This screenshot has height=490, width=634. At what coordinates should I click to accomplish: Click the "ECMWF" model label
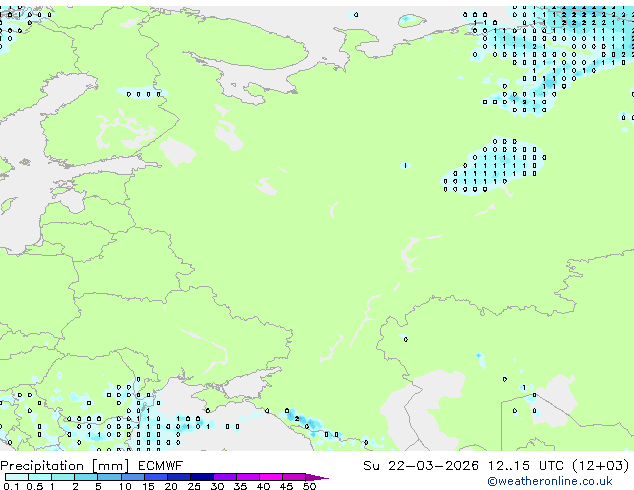click(161, 466)
